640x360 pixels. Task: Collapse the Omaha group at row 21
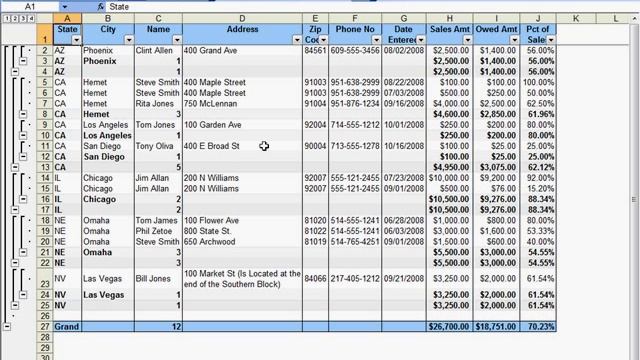tap(23, 252)
